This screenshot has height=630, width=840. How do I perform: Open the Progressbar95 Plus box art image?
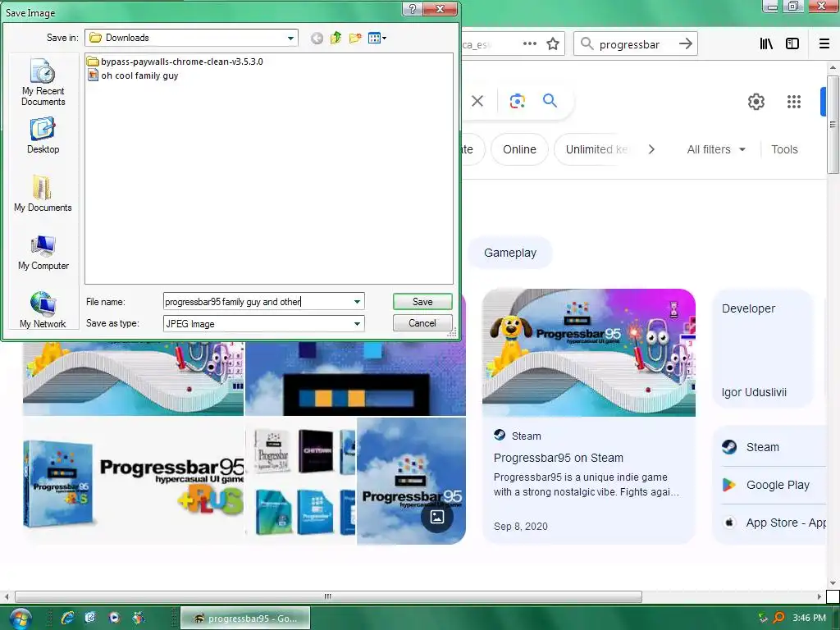click(133, 482)
